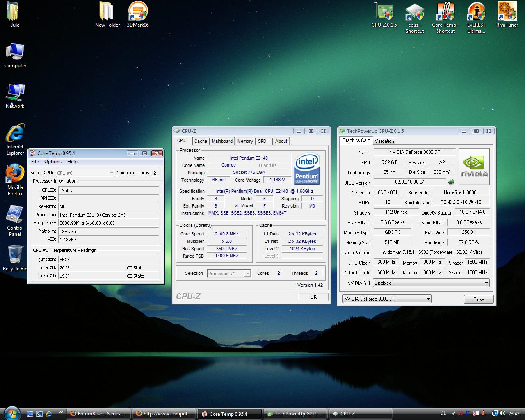Click Intel Pentium logo in CPU-Z
525x420 pixels.
307,169
